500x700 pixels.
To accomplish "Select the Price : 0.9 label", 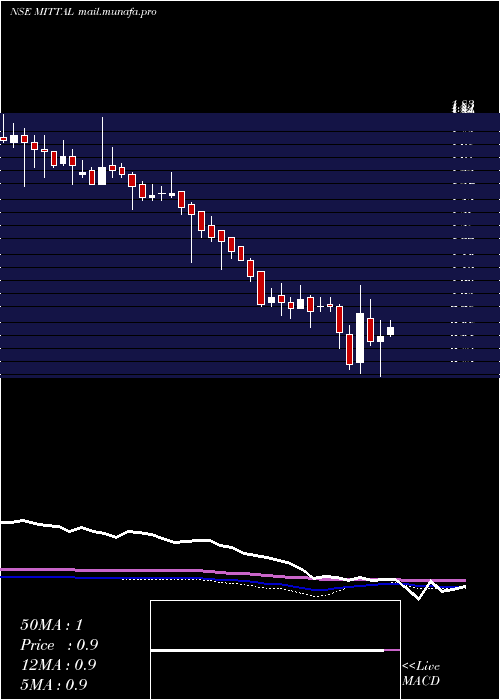I will click(59, 645).
